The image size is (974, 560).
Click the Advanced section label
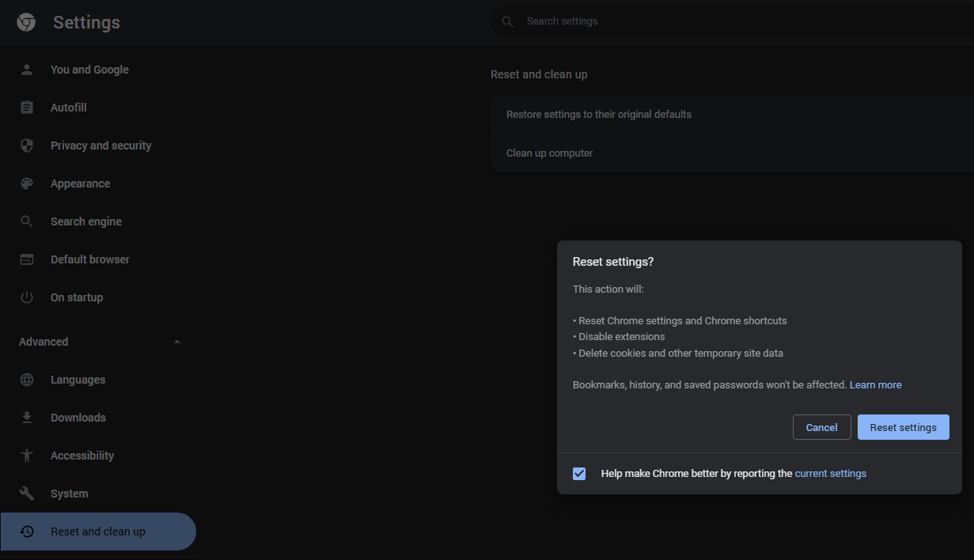pos(44,342)
